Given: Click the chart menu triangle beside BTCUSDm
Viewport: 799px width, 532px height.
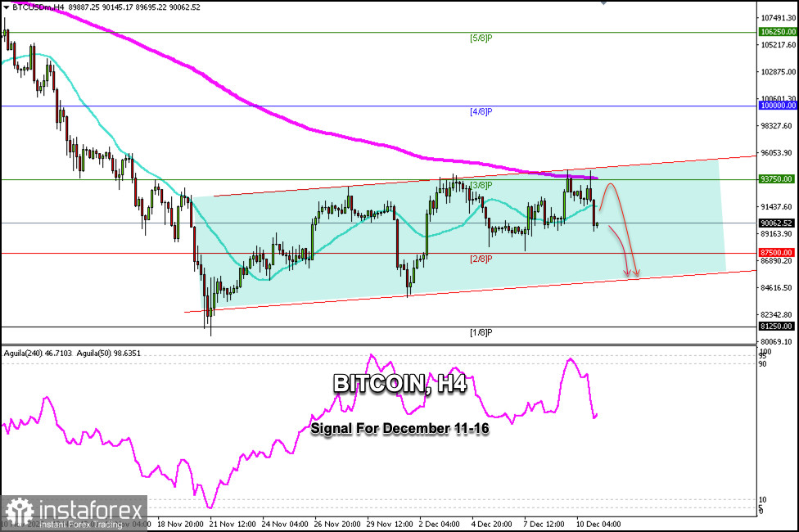Looking at the screenshot, I should (6, 7).
